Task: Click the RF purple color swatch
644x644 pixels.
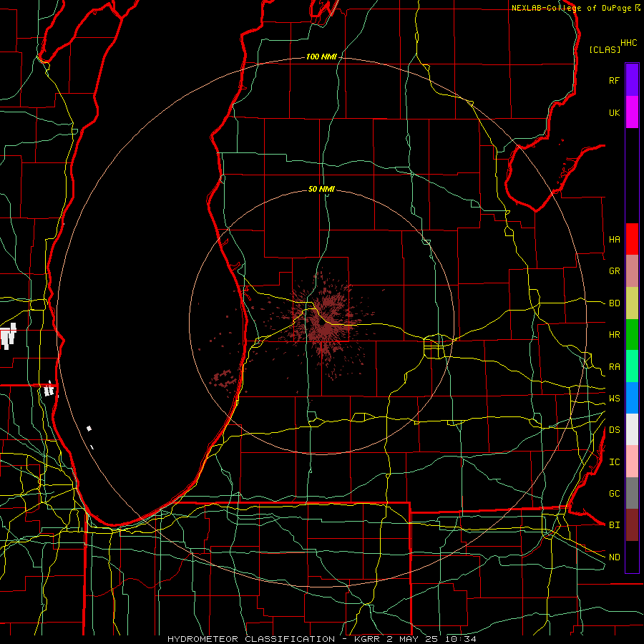Action: [632, 80]
